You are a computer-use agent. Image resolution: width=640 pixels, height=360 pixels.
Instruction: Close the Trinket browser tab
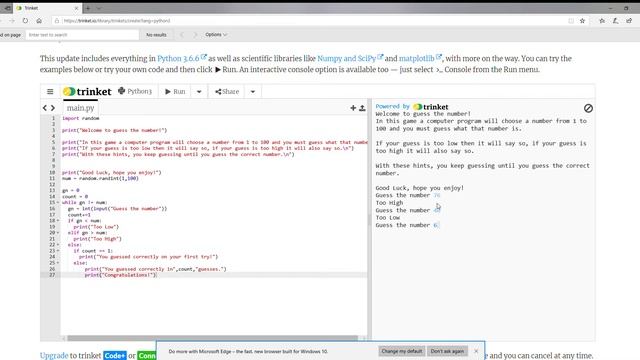tap(76, 8)
